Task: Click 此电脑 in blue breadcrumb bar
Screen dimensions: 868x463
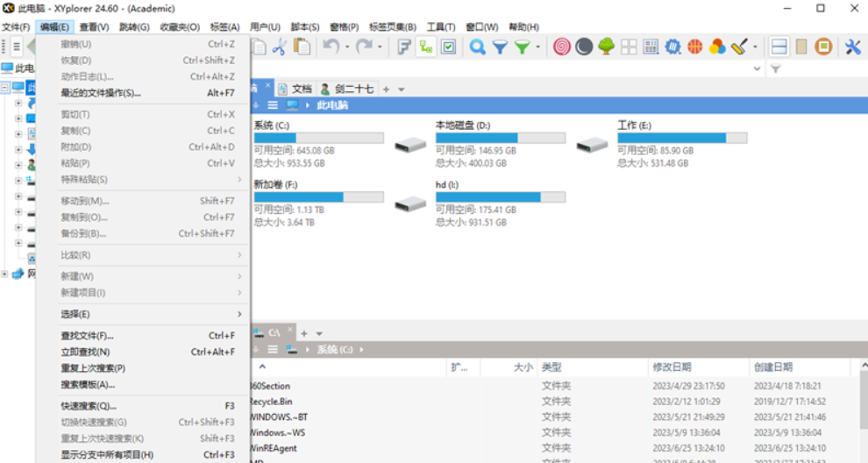Action: 332,105
